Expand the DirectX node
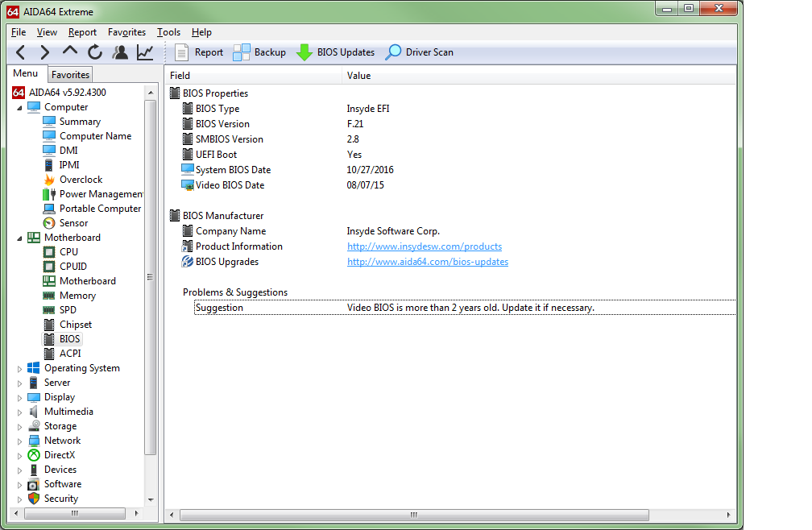The image size is (812, 530). click(x=19, y=456)
